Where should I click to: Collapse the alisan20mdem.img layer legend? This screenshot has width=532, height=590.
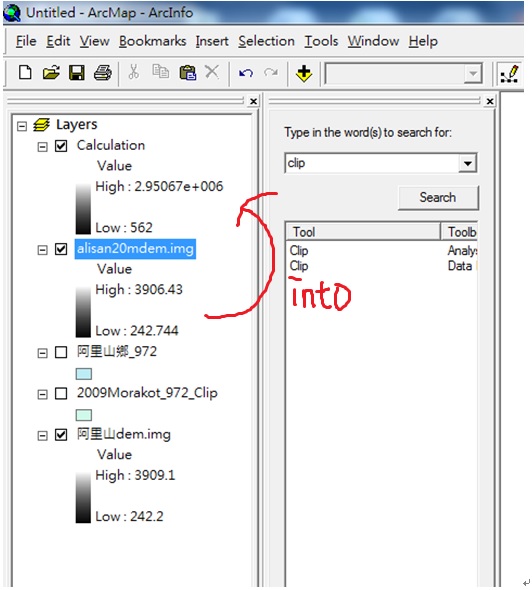[x=43, y=250]
